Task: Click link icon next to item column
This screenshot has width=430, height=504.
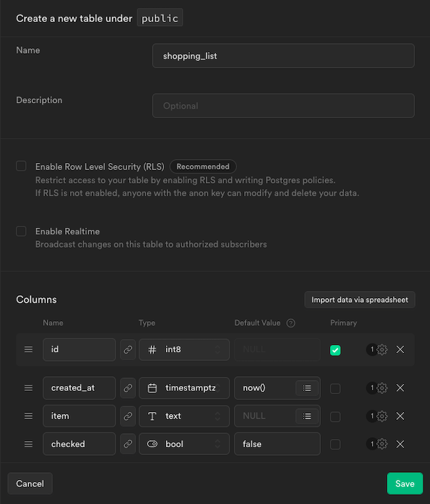Action: coord(128,416)
